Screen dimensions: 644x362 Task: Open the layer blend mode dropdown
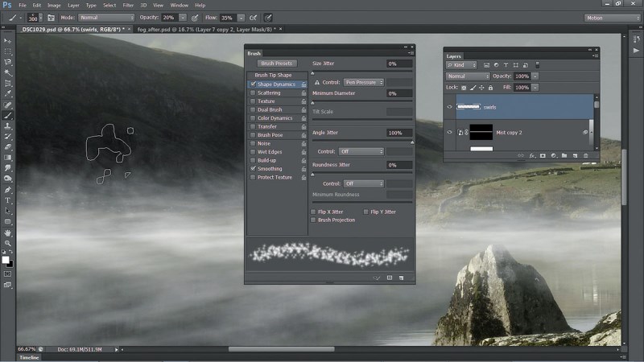point(468,76)
